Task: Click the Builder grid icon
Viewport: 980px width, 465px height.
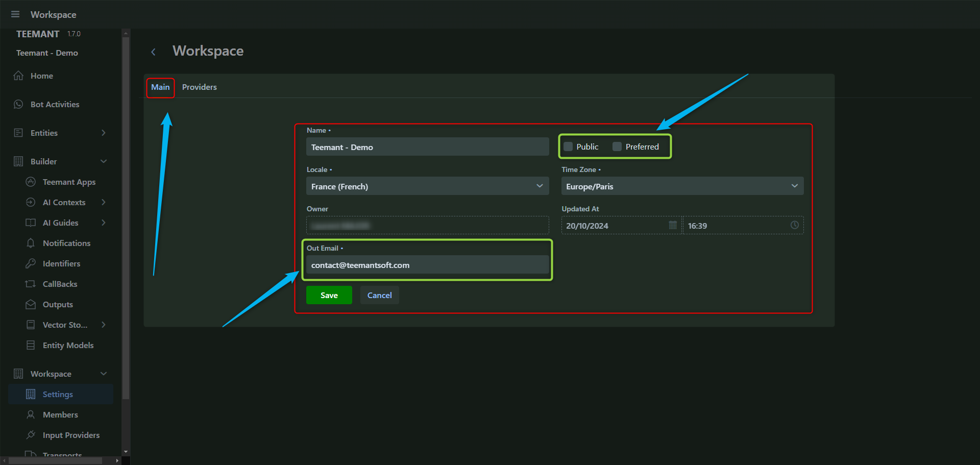Action: click(18, 161)
